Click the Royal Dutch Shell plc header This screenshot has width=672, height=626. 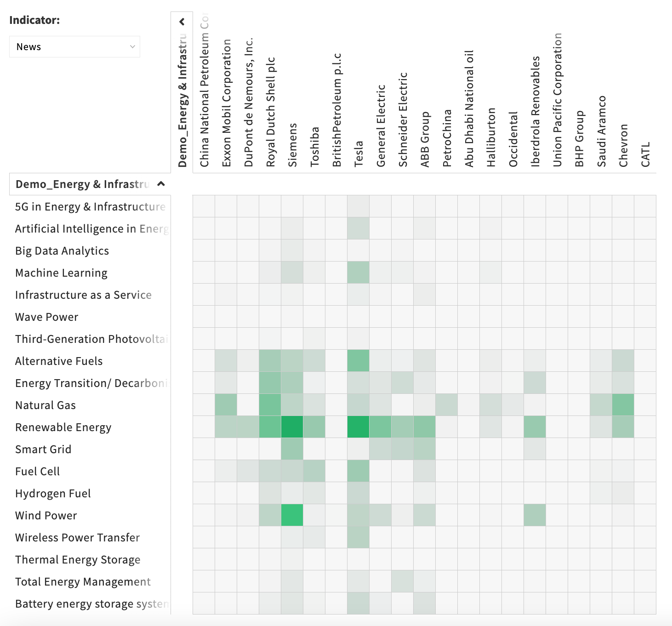coord(270,112)
